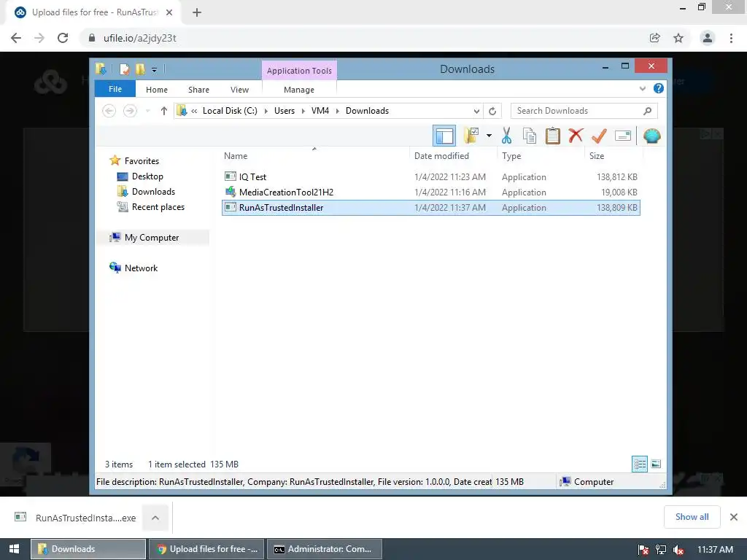747x560 pixels.
Task: Expand the folder options dropdown arrow
Action: (489, 136)
